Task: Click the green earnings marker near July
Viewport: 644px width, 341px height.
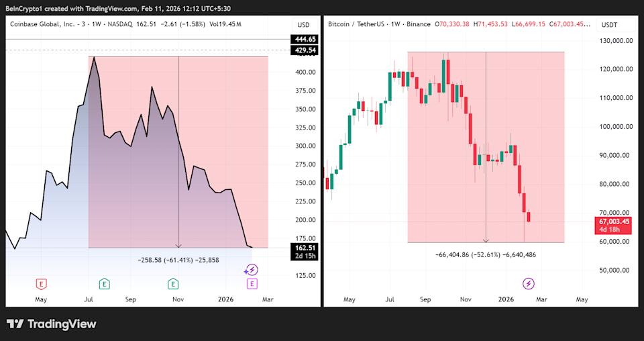Action: point(105,284)
